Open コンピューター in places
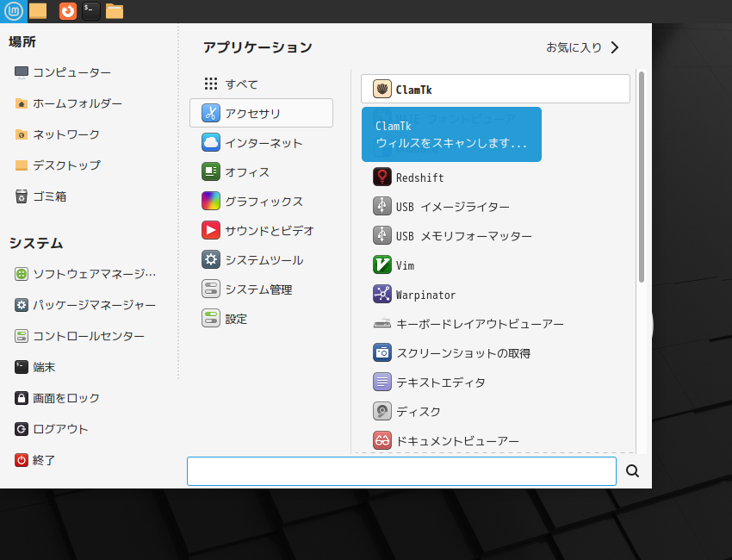The height and width of the screenshot is (560, 732). coord(63,72)
